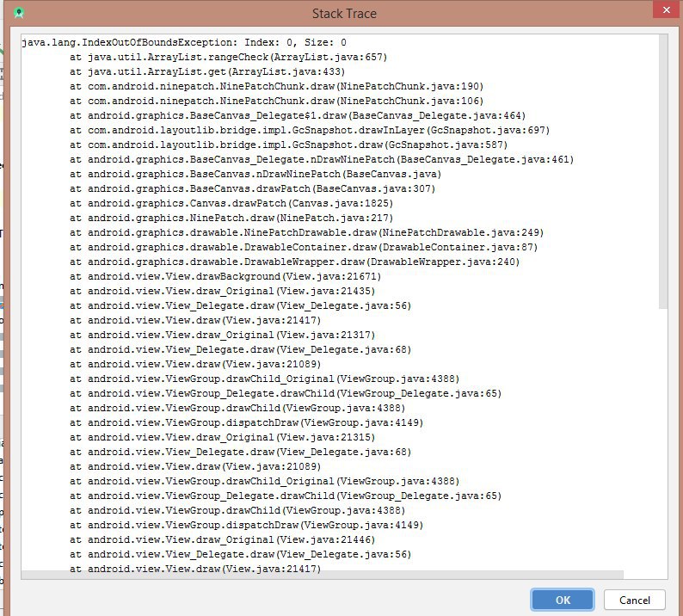Click NinePatchChunk.java:190 line
683x616 pixels.
276,86
